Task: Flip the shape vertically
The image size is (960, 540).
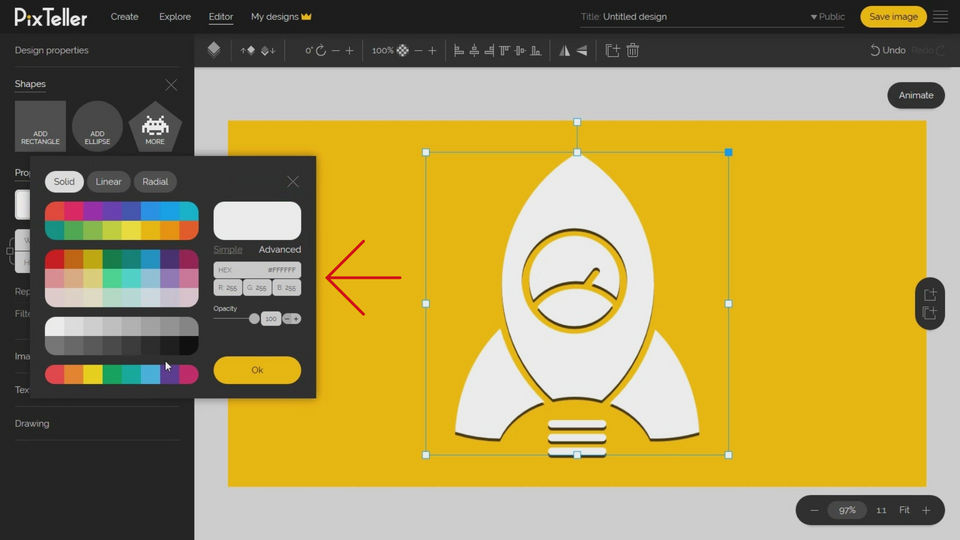Action: [582, 50]
